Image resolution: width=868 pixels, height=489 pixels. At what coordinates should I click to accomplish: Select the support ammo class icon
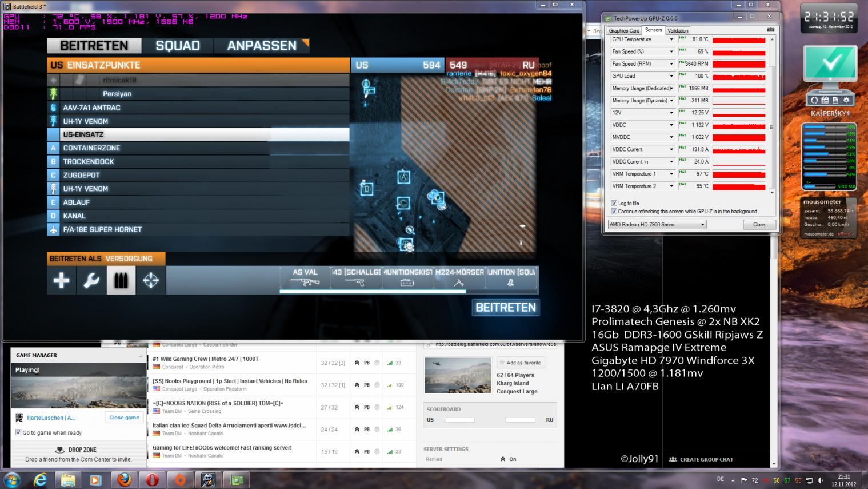(121, 280)
